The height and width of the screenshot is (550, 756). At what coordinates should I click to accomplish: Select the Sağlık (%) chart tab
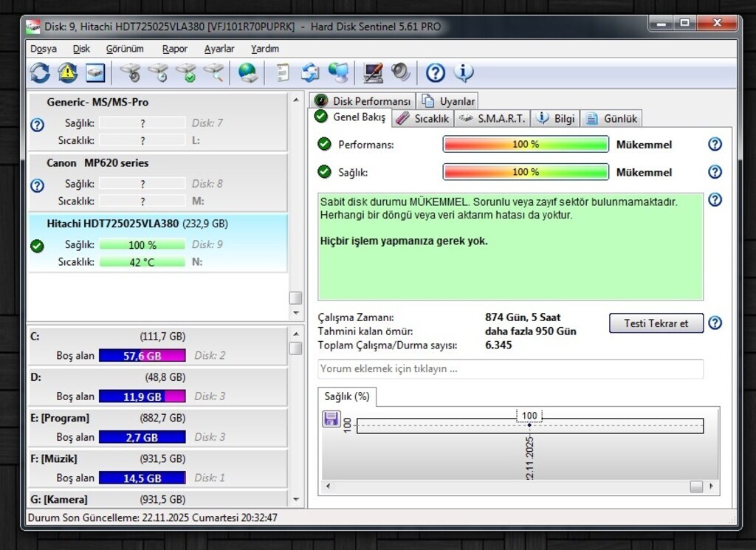347,396
